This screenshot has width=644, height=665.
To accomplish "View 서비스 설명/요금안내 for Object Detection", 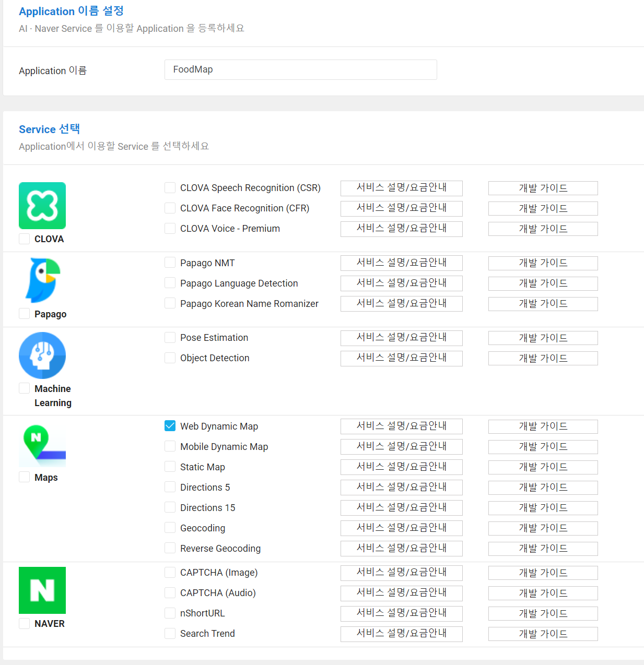I will pos(402,358).
